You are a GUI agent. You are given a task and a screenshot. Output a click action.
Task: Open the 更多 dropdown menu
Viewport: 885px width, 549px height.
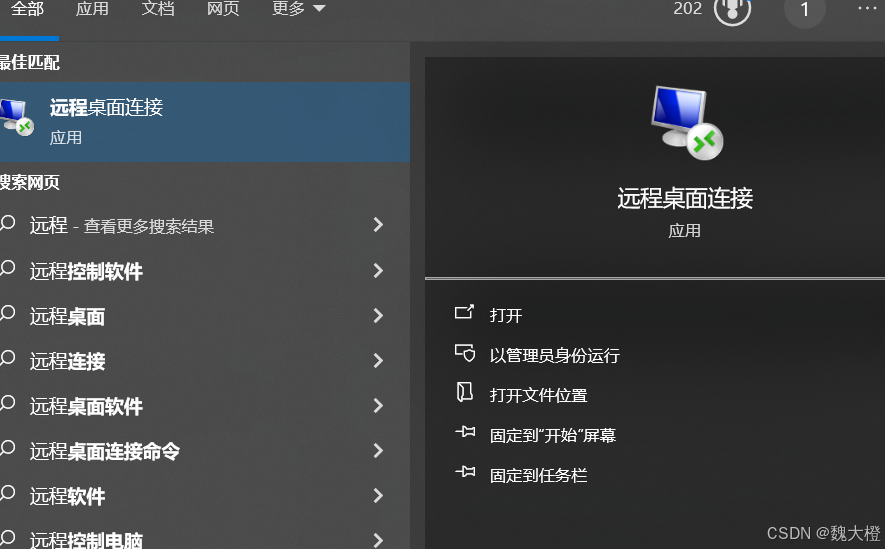pyautogui.click(x=299, y=8)
